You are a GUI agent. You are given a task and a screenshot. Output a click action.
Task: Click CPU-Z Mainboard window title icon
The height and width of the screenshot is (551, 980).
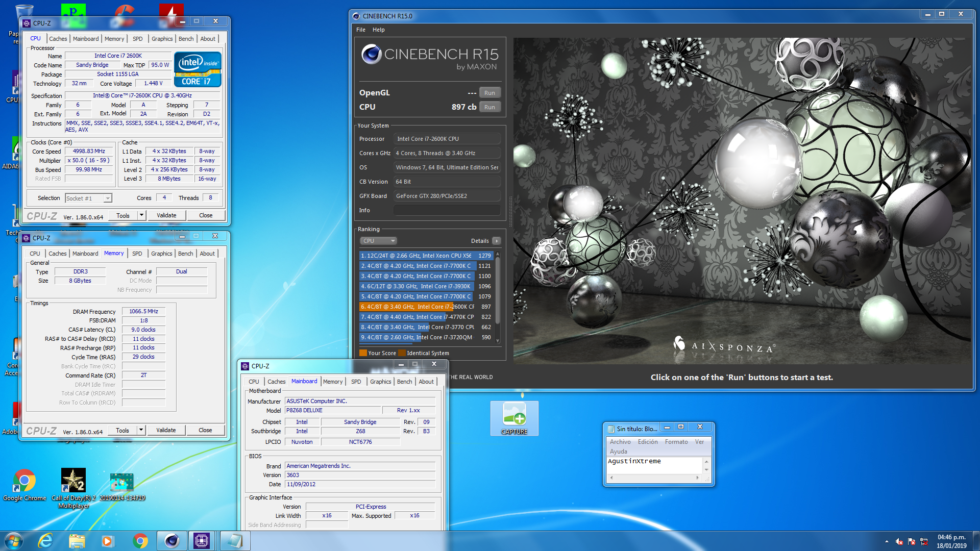[245, 366]
